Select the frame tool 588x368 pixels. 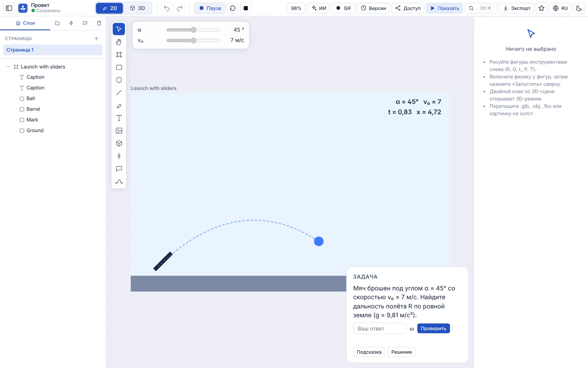pos(119,54)
